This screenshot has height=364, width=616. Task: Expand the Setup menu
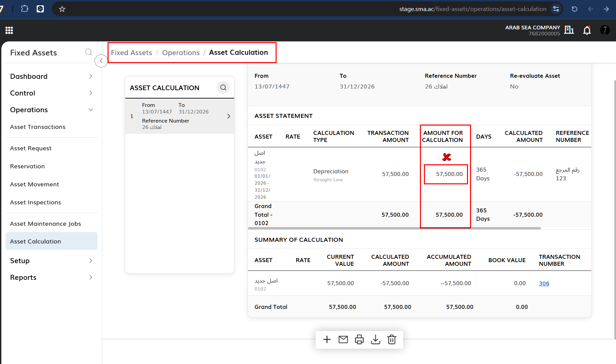pos(51,261)
